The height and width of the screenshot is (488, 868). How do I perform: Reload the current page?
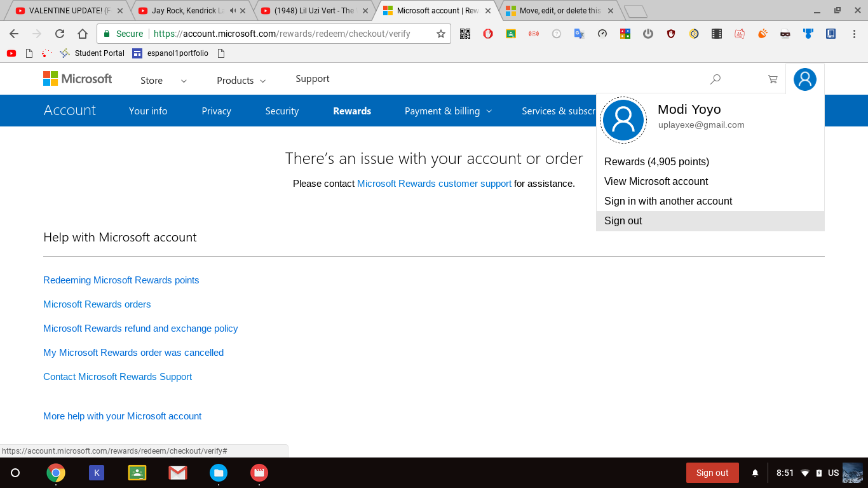(x=60, y=34)
